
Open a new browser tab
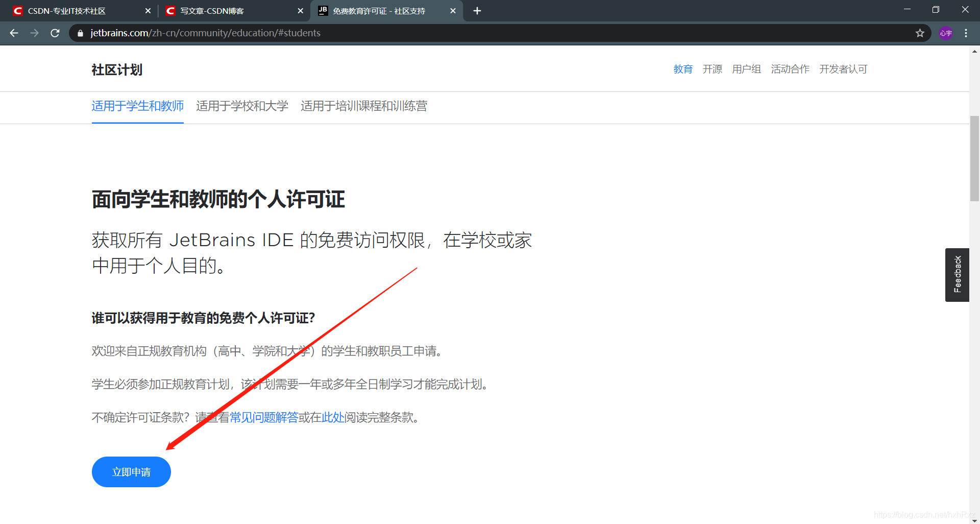(477, 11)
